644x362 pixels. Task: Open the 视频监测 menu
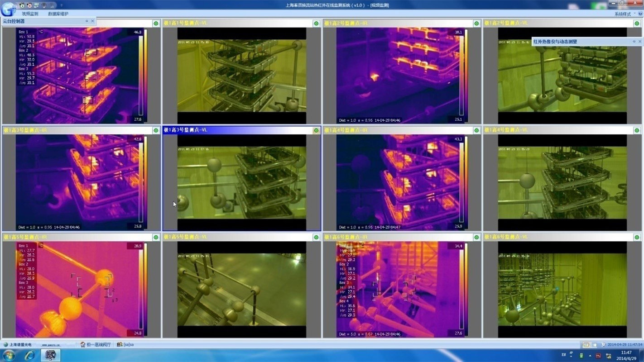pyautogui.click(x=30, y=14)
